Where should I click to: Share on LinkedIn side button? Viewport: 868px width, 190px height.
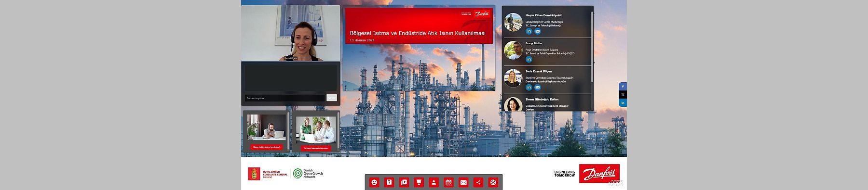tap(623, 103)
